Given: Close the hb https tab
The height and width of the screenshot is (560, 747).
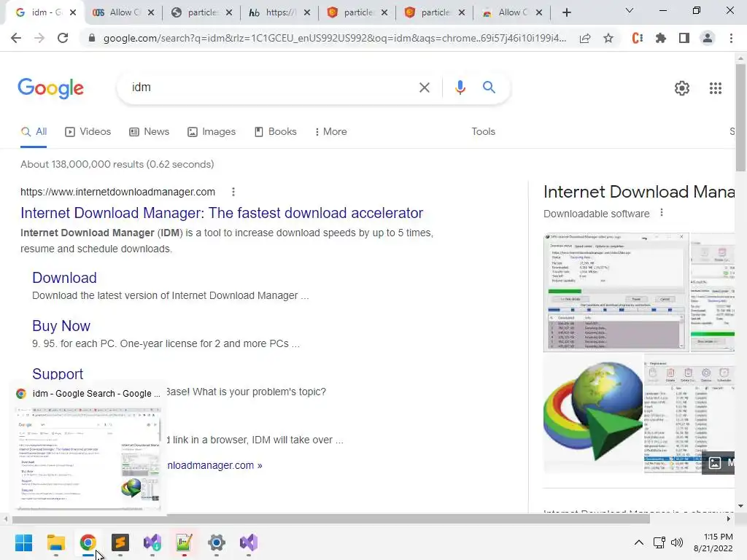Looking at the screenshot, I should pos(307,13).
